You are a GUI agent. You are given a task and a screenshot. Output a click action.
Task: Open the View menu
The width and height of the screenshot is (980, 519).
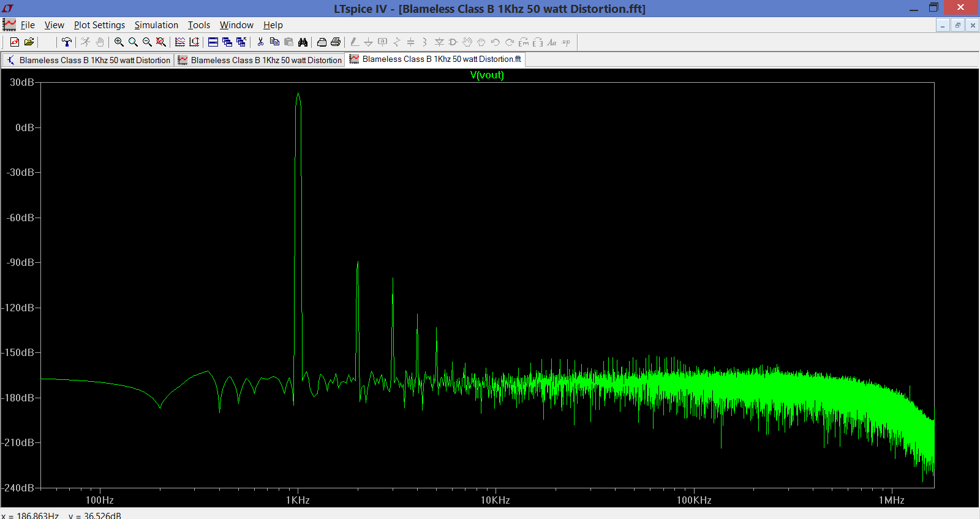pyautogui.click(x=54, y=25)
